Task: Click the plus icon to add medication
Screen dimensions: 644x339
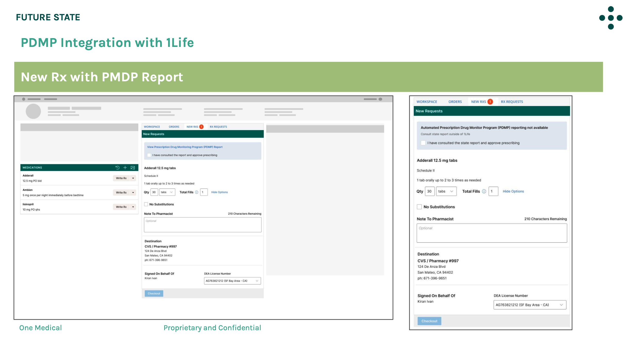Action: (125, 168)
